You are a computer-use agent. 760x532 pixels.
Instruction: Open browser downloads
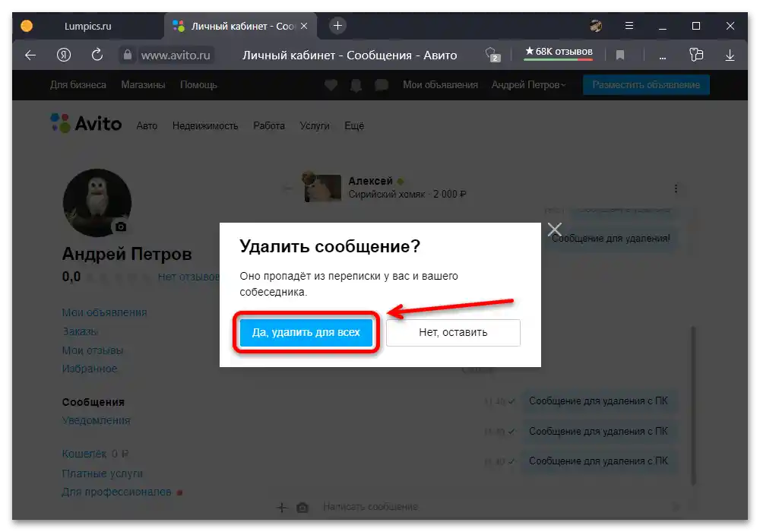click(730, 55)
